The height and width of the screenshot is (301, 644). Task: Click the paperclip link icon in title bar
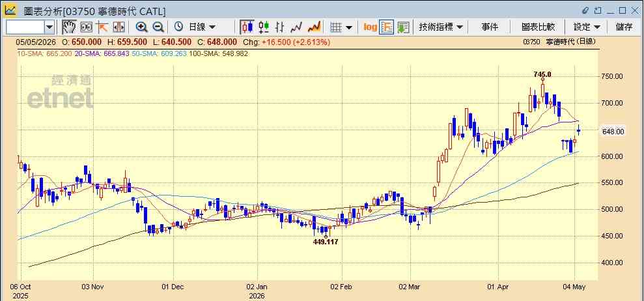click(x=585, y=10)
